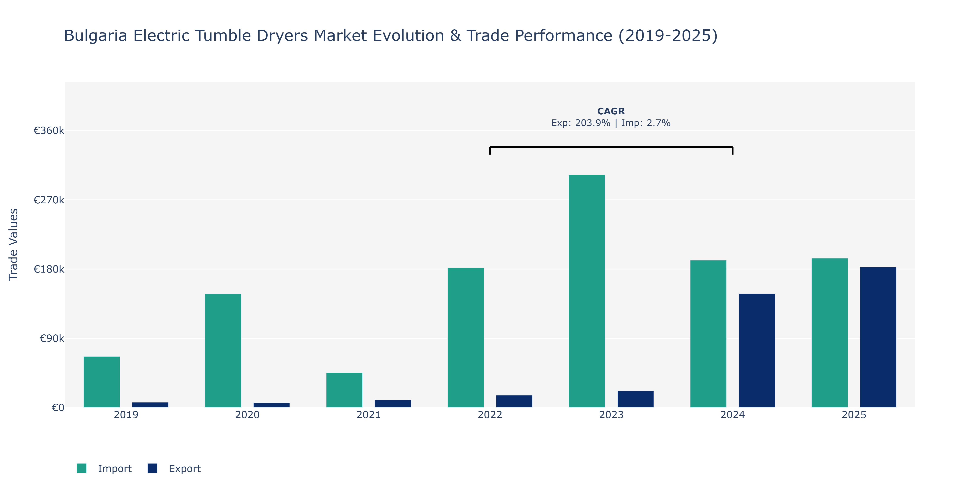Click the 2021 Export bar
The image size is (980, 490).
(x=393, y=404)
